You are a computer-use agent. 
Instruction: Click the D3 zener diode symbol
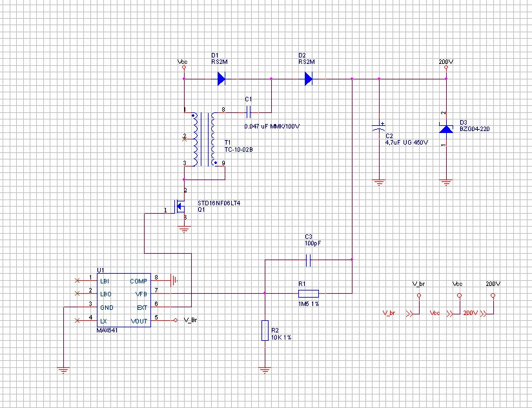pos(445,129)
